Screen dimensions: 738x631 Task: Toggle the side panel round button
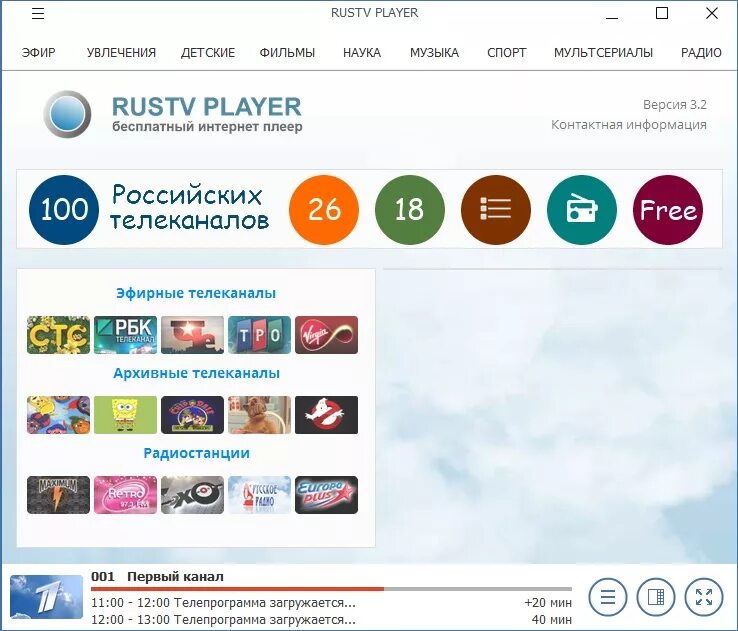pyautogui.click(x=656, y=597)
